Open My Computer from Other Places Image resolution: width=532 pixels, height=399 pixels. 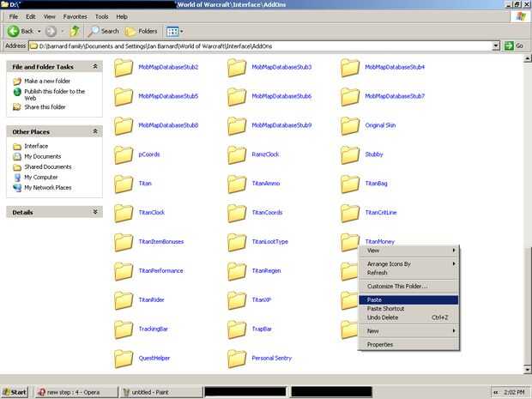pyautogui.click(x=40, y=177)
